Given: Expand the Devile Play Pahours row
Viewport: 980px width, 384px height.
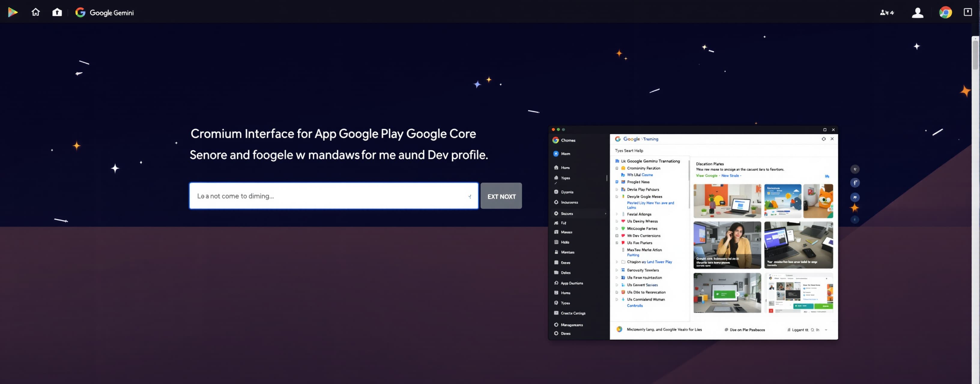Looking at the screenshot, I should (x=617, y=189).
